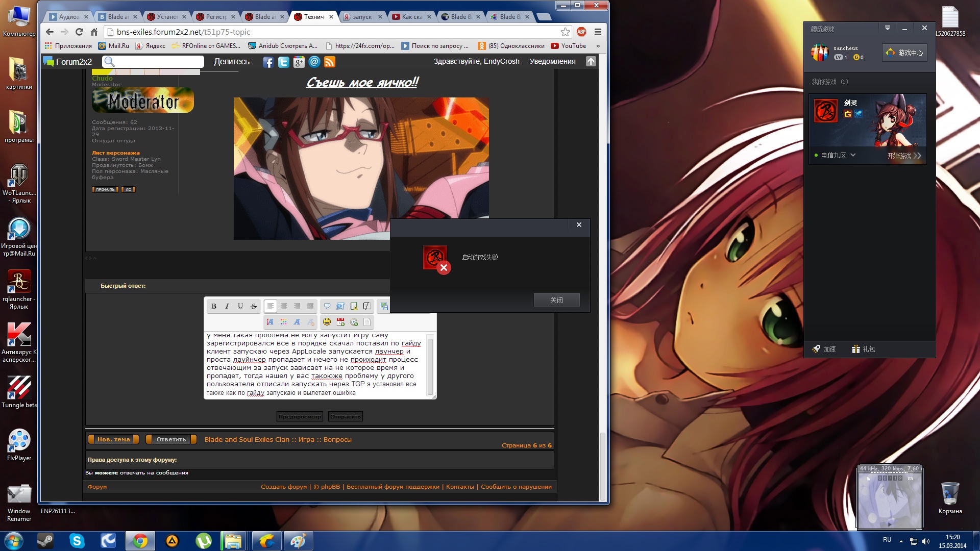Switch to the Как ска browser tab
The height and width of the screenshot is (551, 980).
click(x=411, y=17)
